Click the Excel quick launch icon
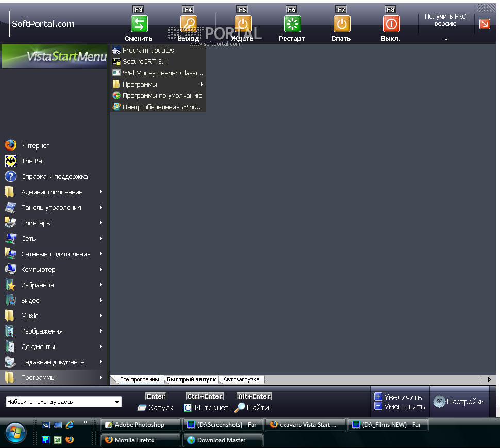 (x=58, y=440)
